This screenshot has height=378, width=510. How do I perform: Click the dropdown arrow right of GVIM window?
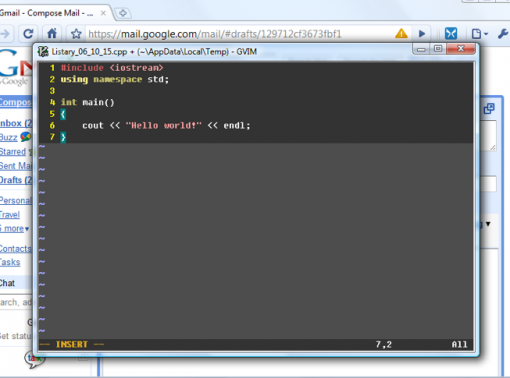point(488,224)
